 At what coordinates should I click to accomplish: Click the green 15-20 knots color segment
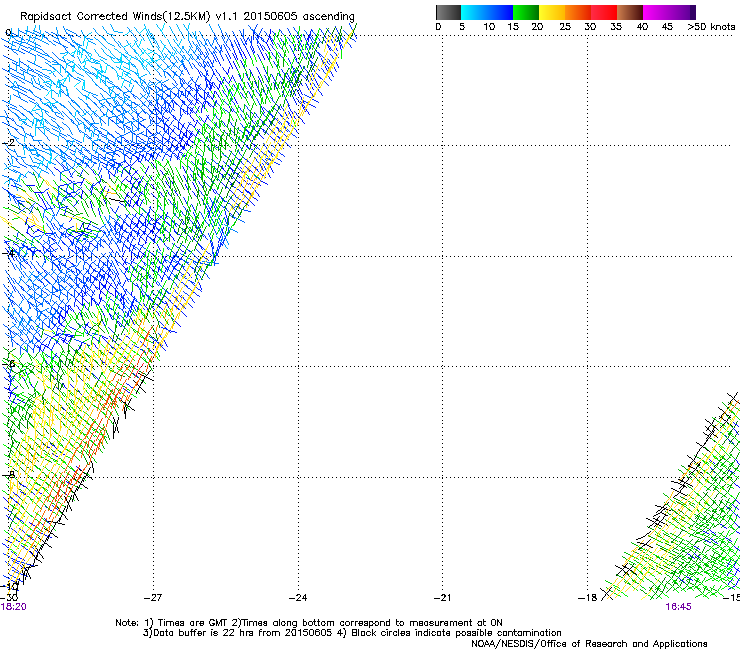pyautogui.click(x=526, y=12)
